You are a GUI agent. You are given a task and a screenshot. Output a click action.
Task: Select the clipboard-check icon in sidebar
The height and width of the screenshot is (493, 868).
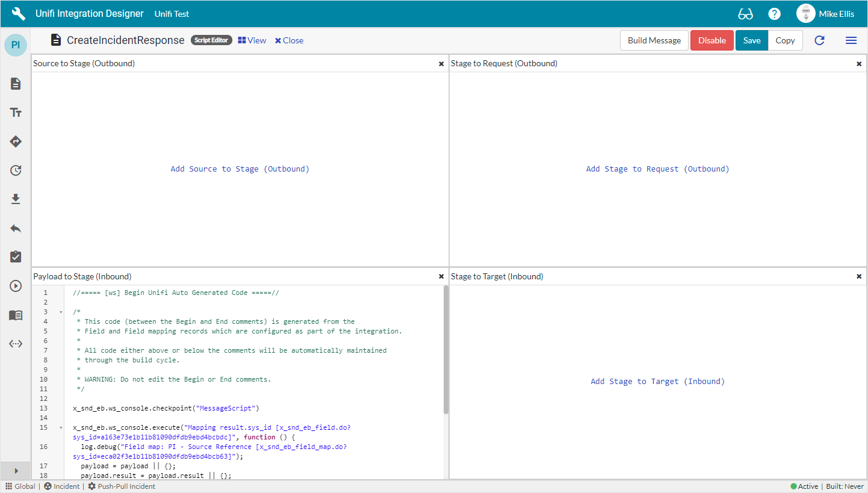click(16, 256)
